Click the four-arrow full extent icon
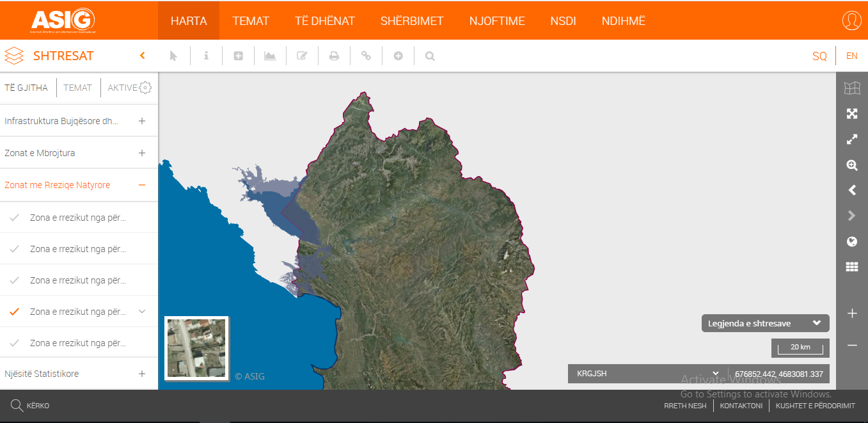868x423 pixels. coord(852,113)
